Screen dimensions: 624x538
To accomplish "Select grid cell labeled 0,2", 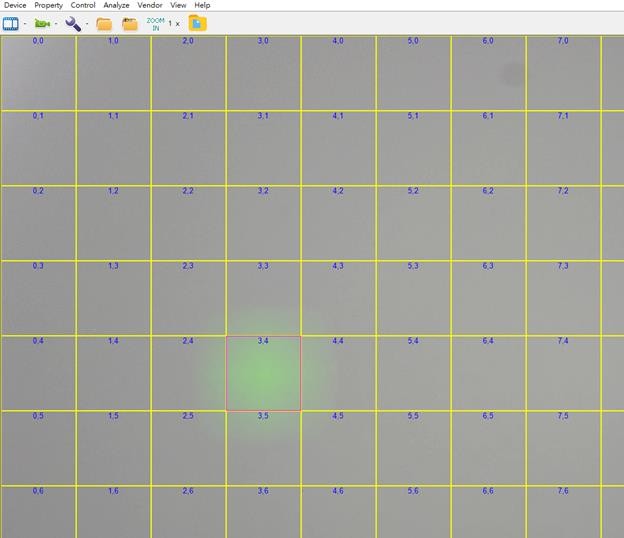I will 38,223.
